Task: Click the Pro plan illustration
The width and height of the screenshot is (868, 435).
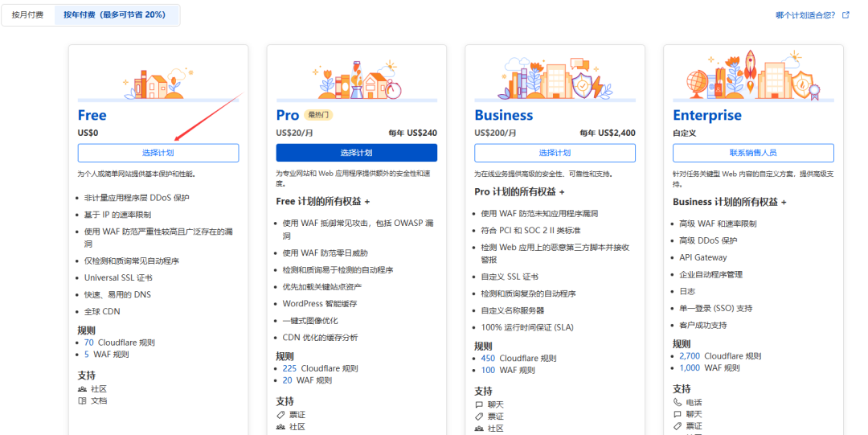Action: pyautogui.click(x=357, y=80)
